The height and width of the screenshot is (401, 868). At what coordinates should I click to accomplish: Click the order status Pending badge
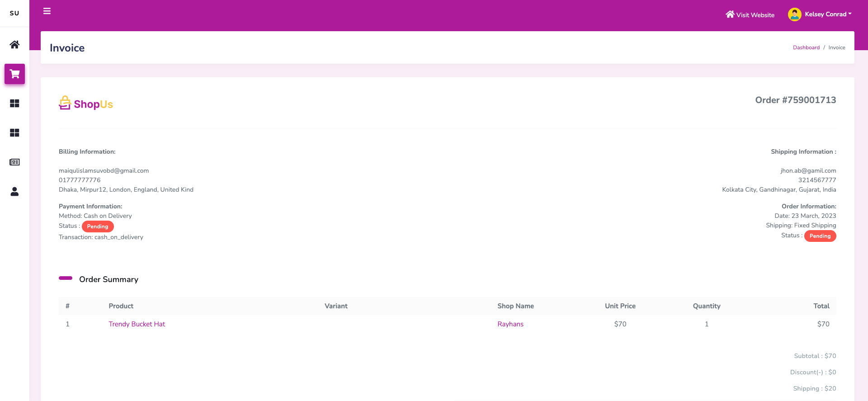(x=820, y=236)
